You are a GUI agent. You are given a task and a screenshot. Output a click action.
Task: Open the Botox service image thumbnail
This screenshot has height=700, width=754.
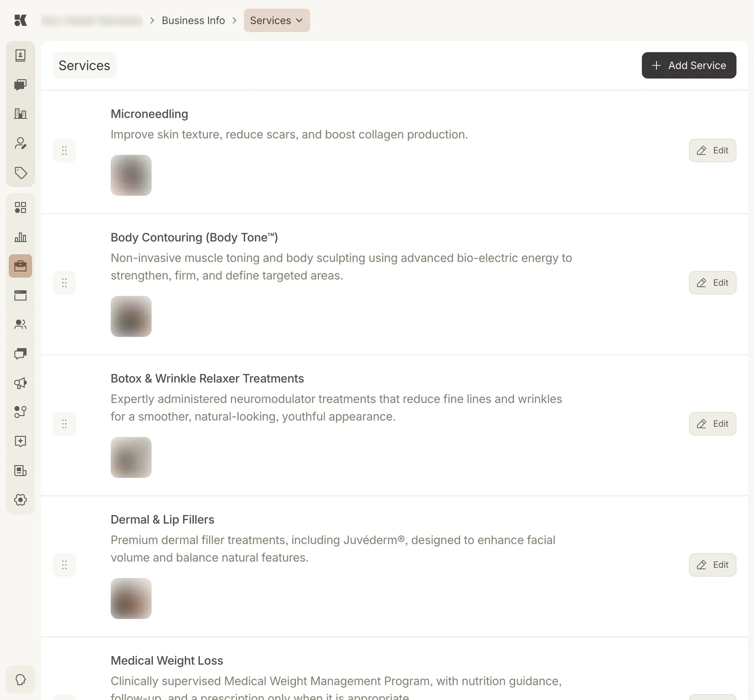(x=131, y=457)
